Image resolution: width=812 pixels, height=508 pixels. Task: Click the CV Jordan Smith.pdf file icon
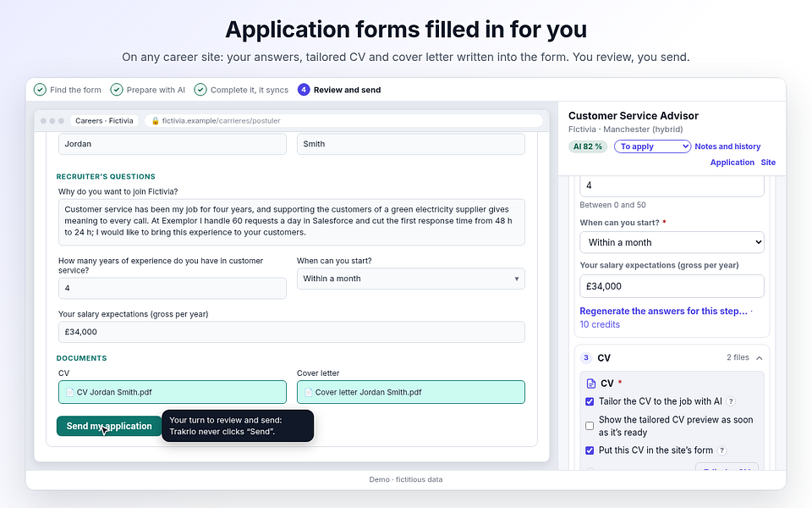70,392
